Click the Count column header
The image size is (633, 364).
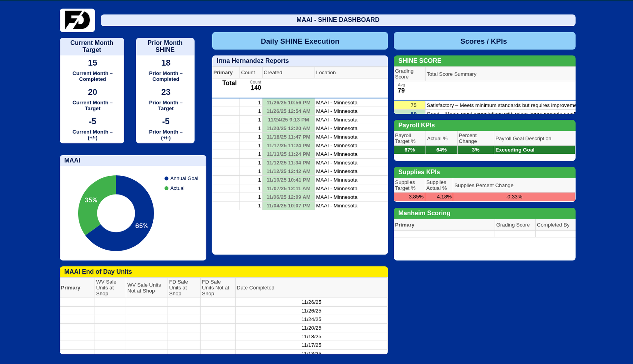tap(248, 73)
